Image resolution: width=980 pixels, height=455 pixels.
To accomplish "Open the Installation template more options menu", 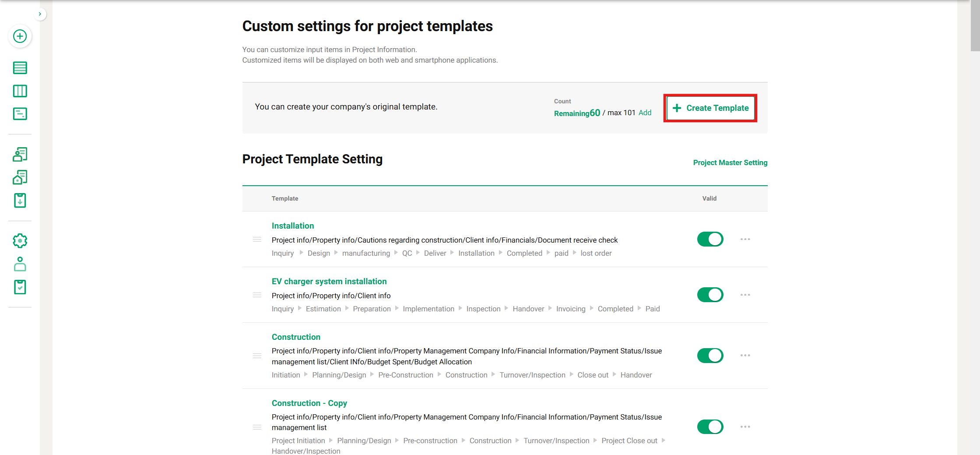I will click(x=745, y=240).
